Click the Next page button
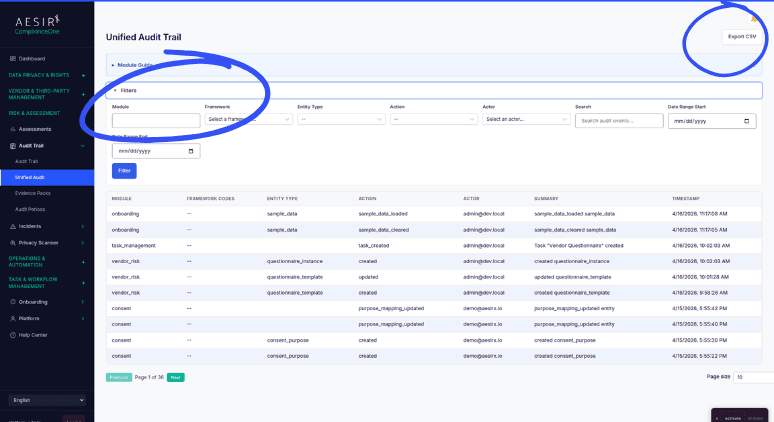The height and width of the screenshot is (422, 774). coord(176,378)
